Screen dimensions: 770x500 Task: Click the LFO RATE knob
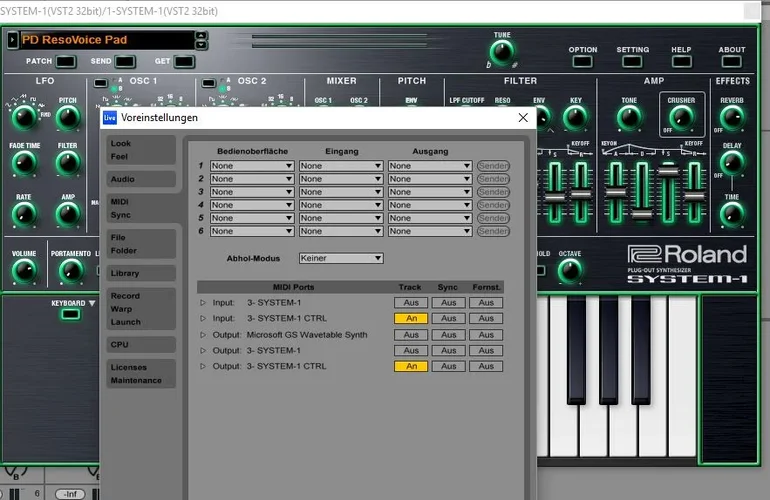click(24, 215)
